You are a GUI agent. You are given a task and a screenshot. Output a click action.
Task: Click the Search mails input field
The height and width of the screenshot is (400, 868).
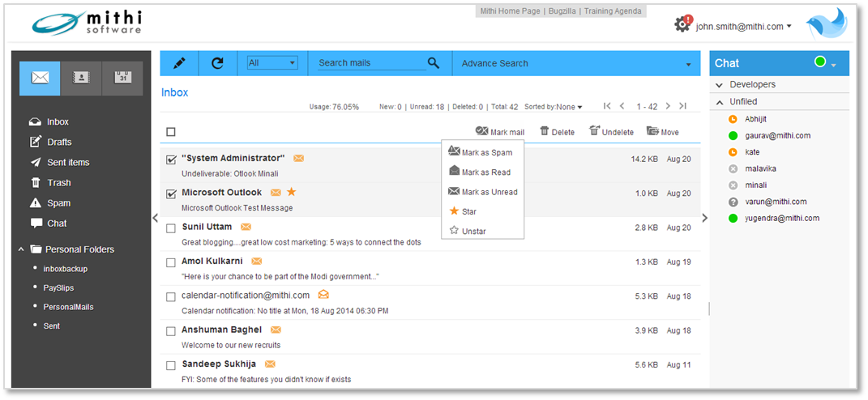(372, 63)
